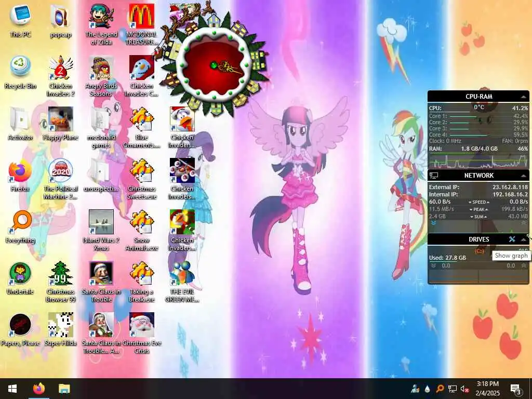Collapse the DRIVES widget arrow
Image resolution: width=532 pixels, height=399 pixels.
tap(524, 240)
